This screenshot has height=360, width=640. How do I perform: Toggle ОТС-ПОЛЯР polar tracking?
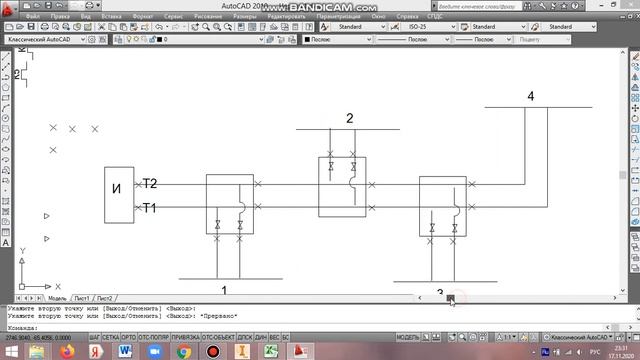click(153, 338)
